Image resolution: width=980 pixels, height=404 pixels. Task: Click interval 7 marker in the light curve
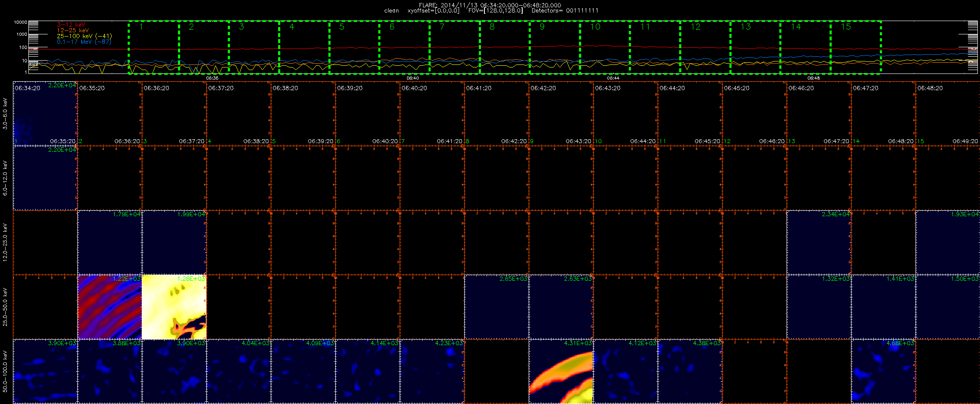(x=442, y=27)
